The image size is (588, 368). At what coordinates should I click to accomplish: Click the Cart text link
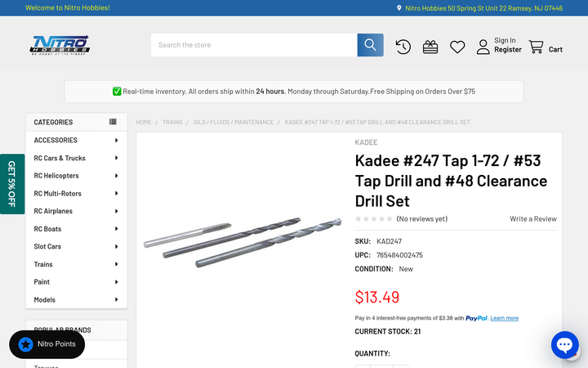click(x=555, y=50)
